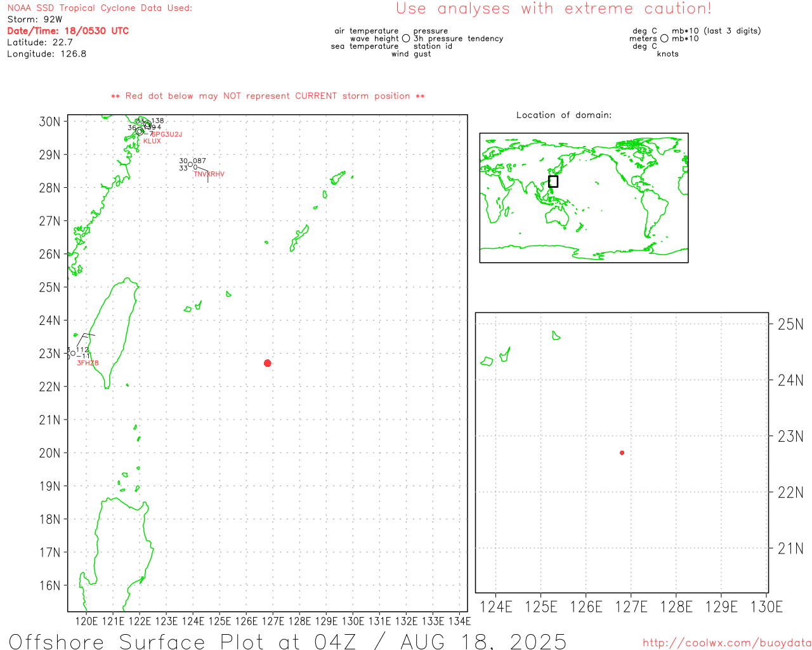Click the Okinawa island outline on main map
The width and height of the screenshot is (812, 650).
click(299, 238)
